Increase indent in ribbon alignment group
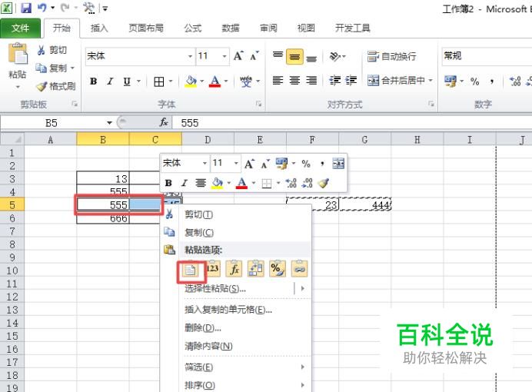The image size is (532, 392). 351,81
